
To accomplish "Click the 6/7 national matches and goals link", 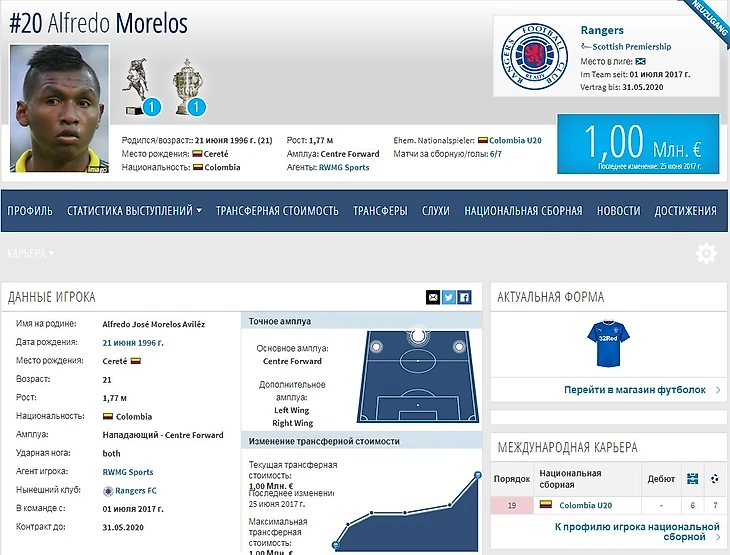I will pyautogui.click(x=495, y=154).
